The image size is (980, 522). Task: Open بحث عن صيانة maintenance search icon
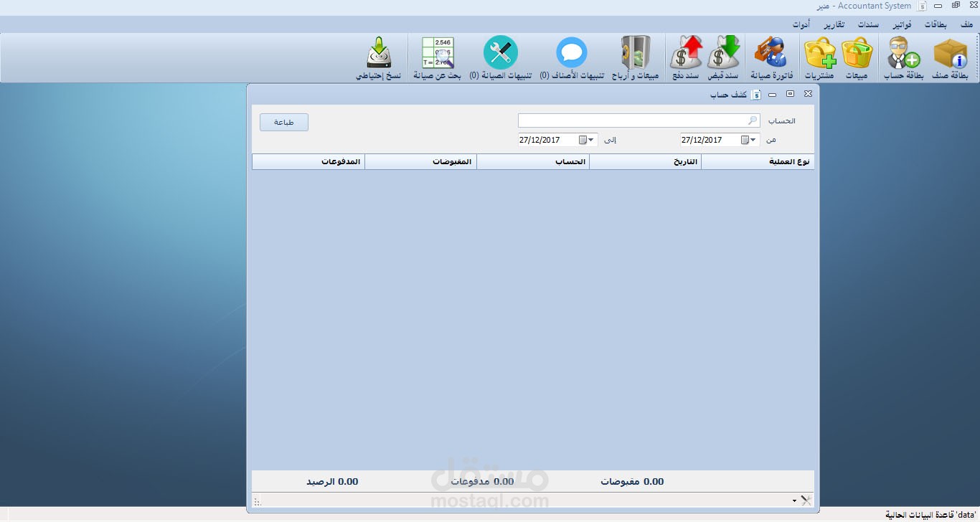437,58
